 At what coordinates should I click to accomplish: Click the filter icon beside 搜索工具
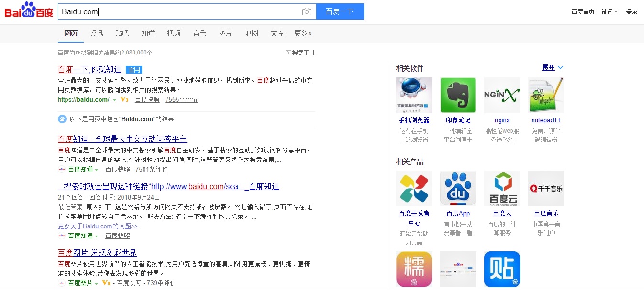tap(289, 53)
